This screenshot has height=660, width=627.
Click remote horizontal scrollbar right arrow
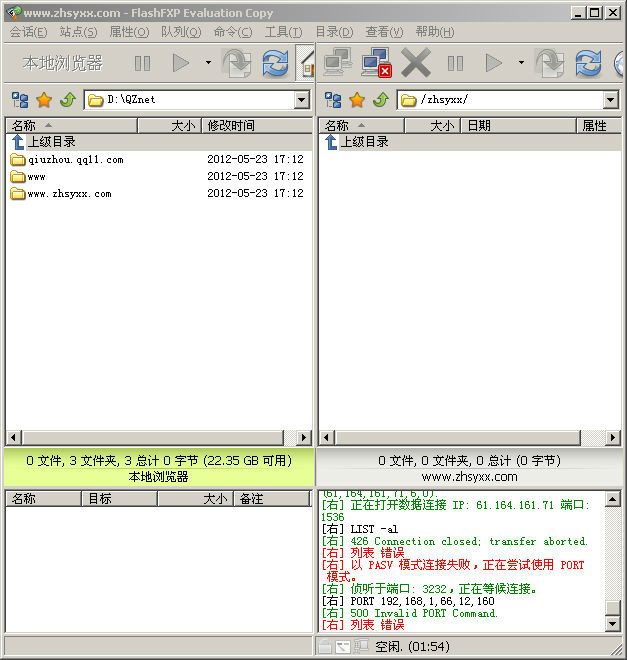(613, 438)
